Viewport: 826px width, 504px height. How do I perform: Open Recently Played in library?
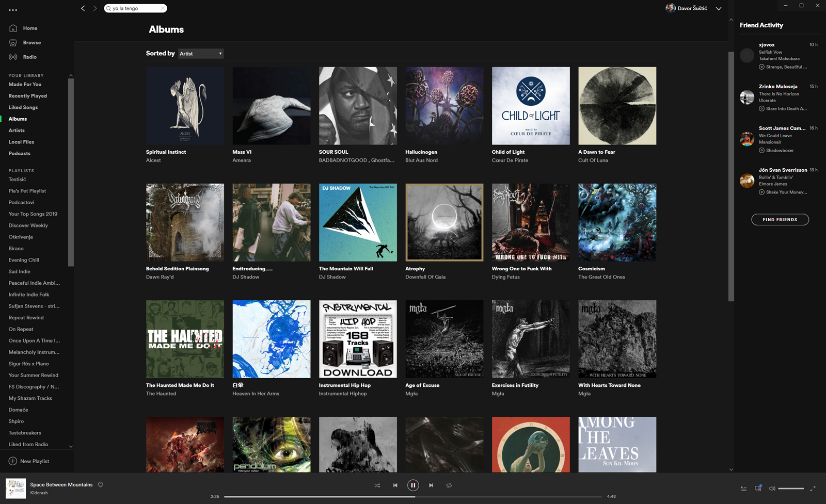coord(27,96)
